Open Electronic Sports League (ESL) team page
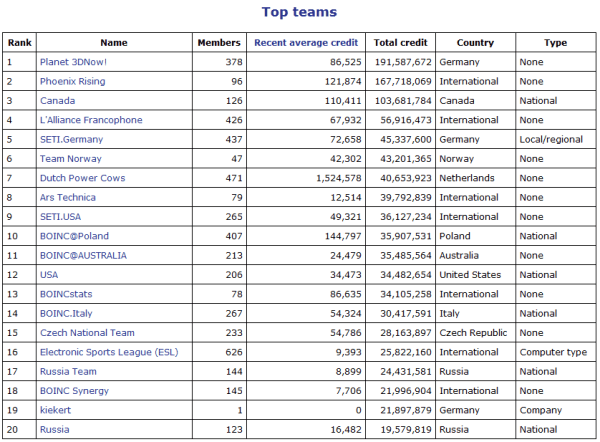The width and height of the screenshot is (600, 442). click(109, 352)
